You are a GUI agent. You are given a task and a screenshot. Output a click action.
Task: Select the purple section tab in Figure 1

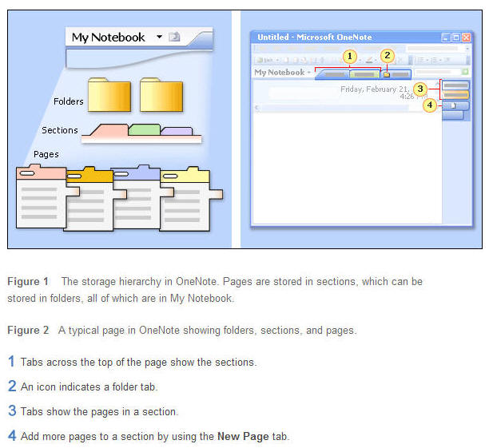176,130
